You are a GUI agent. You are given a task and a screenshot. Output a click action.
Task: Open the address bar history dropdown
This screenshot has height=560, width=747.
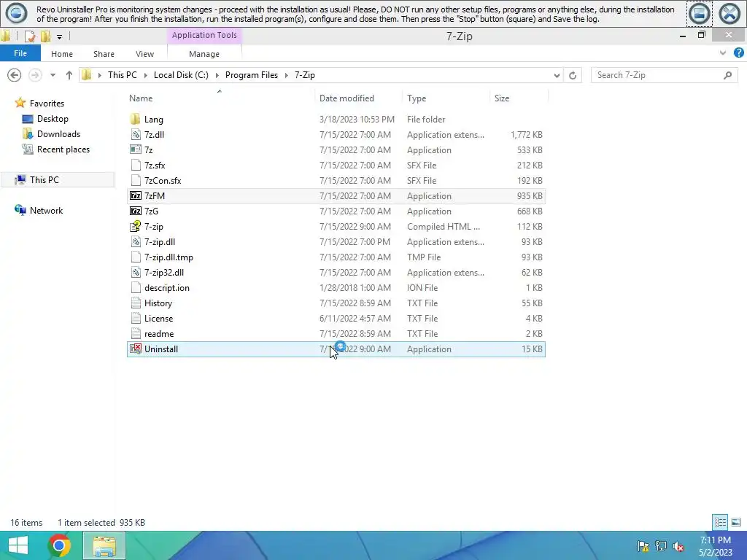point(557,75)
